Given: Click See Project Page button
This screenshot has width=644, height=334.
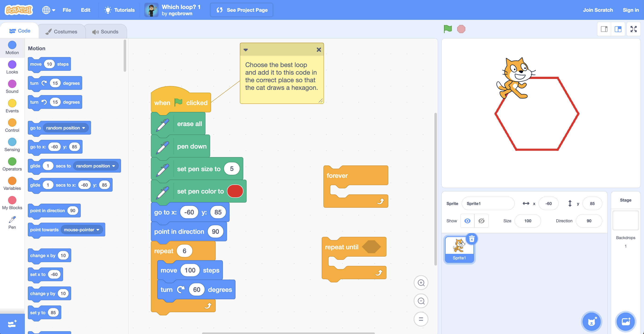Looking at the screenshot, I should [x=241, y=10].
